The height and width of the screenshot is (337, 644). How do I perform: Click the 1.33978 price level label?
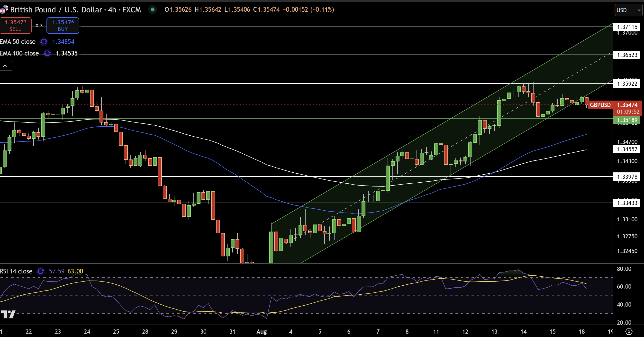[x=627, y=177]
